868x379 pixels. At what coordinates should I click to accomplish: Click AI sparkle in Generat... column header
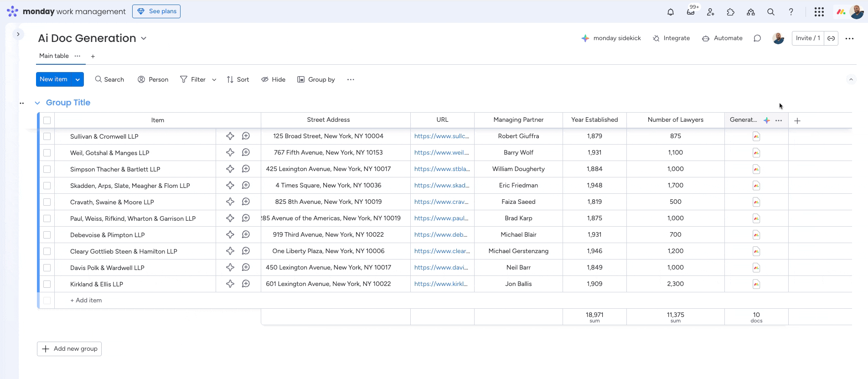coord(767,120)
